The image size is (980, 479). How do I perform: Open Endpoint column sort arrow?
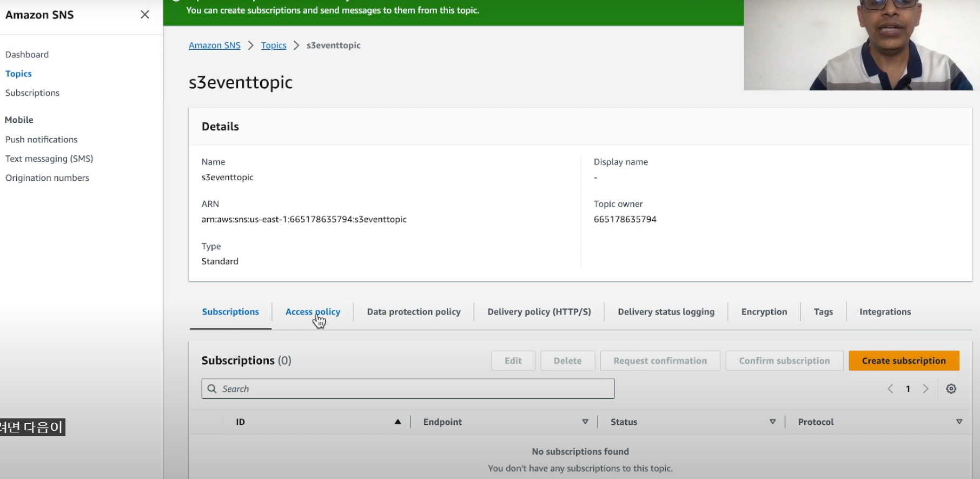(x=585, y=422)
